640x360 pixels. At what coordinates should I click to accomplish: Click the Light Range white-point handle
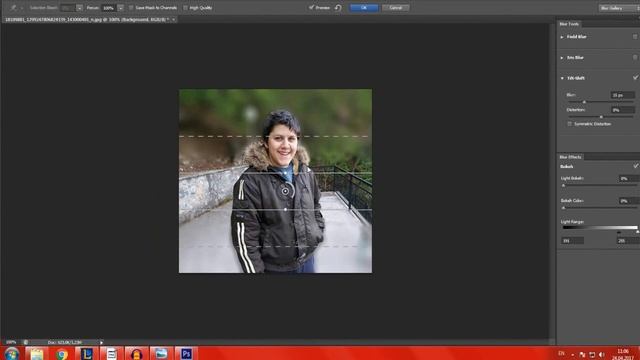[x=637, y=232]
